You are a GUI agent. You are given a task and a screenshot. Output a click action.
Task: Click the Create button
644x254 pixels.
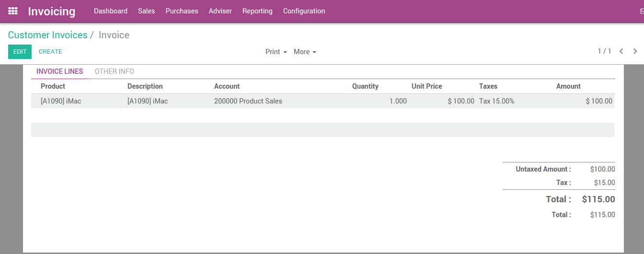(50, 52)
